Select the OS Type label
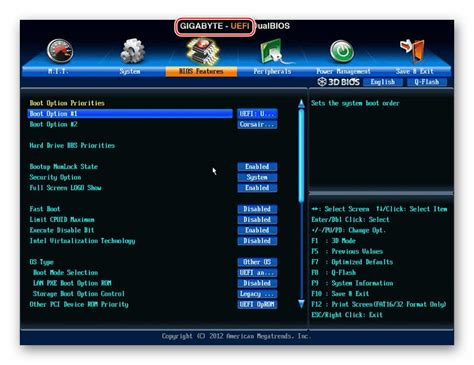Screen dimensions: 474x365 tap(41, 262)
